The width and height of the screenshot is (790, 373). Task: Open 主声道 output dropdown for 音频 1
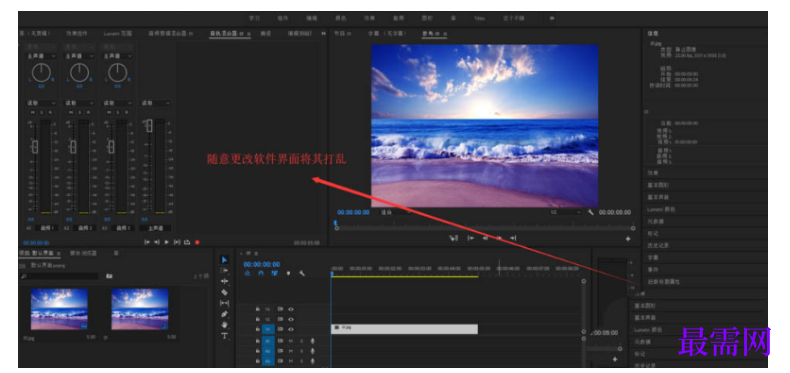pos(40,56)
